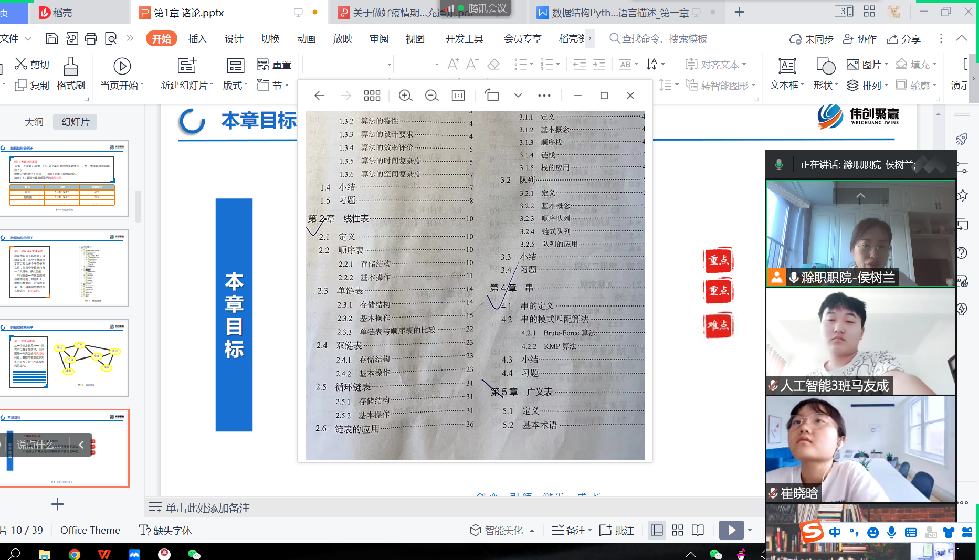
Task: Click the decrease indent icon
Action: [580, 65]
